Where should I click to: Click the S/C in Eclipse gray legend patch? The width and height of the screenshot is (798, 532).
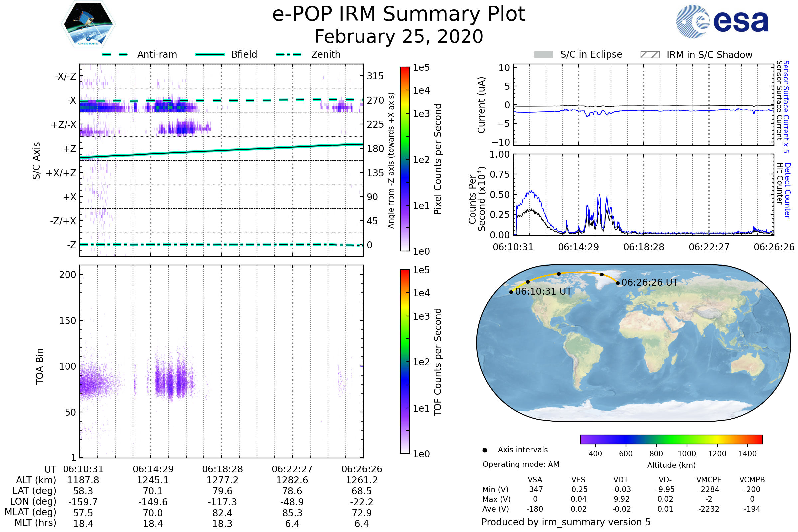pos(543,55)
